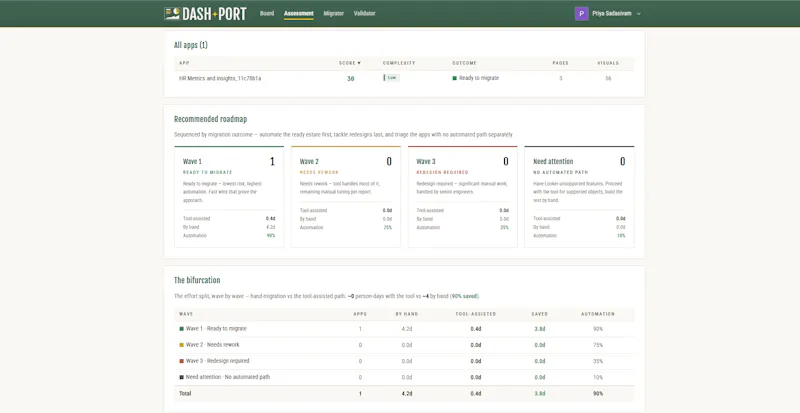Click the Total row label
This screenshot has height=413, width=800.
coord(185,394)
